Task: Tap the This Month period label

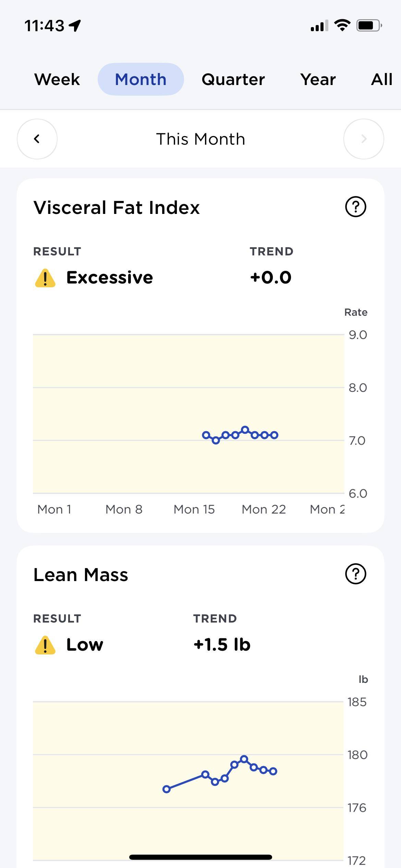Action: 200,139
